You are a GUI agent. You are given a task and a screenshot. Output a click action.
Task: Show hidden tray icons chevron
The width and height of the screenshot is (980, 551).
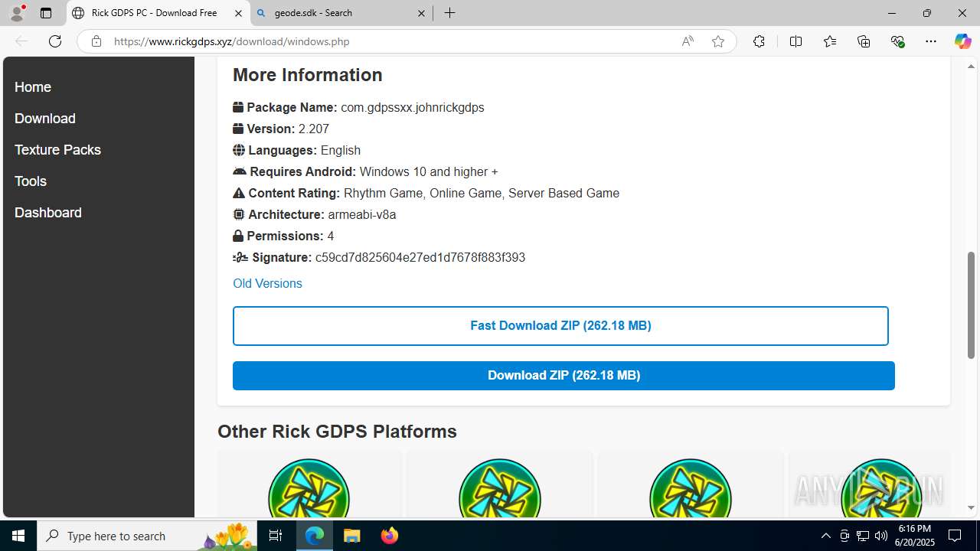pos(825,536)
